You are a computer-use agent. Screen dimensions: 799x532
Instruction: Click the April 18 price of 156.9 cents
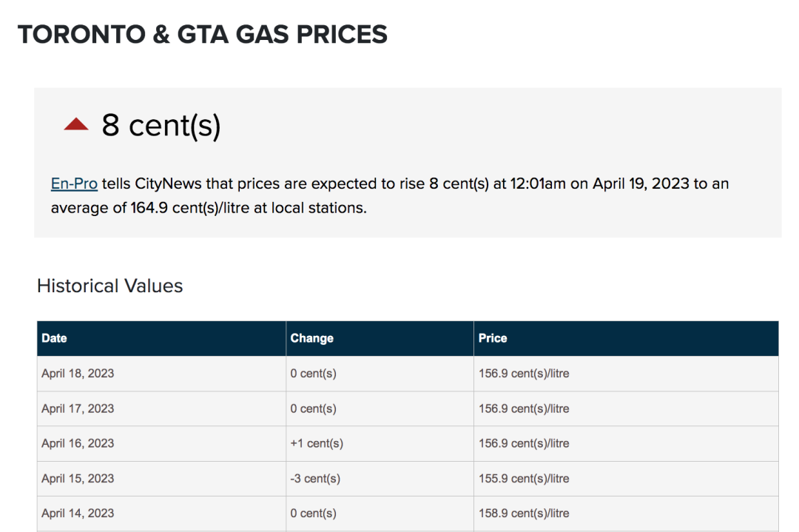(626, 374)
